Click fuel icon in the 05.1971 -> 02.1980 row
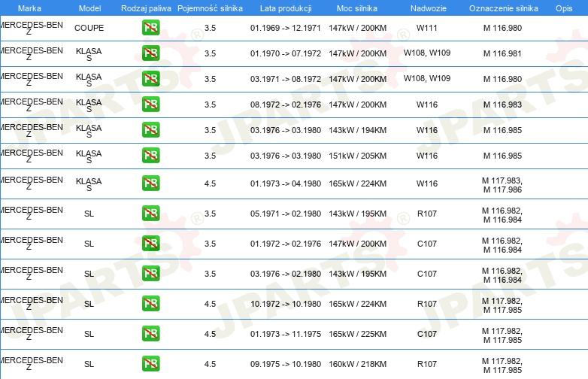The width and height of the screenshot is (588, 379). (x=150, y=213)
